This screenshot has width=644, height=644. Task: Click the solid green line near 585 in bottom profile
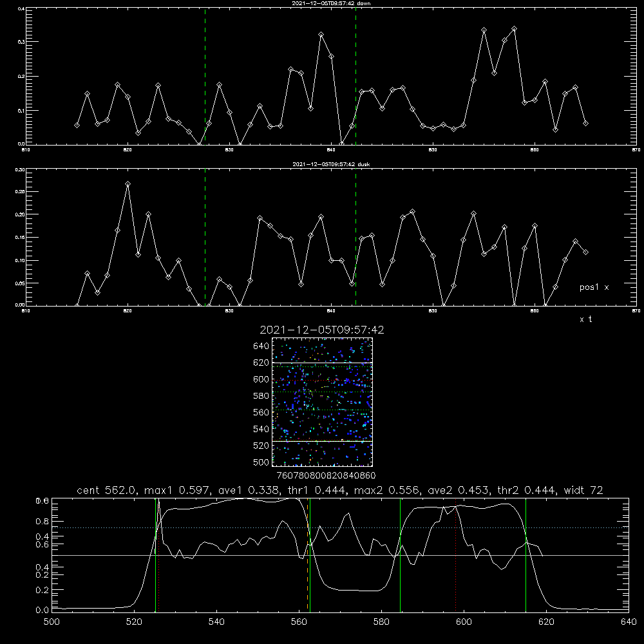coord(400,555)
